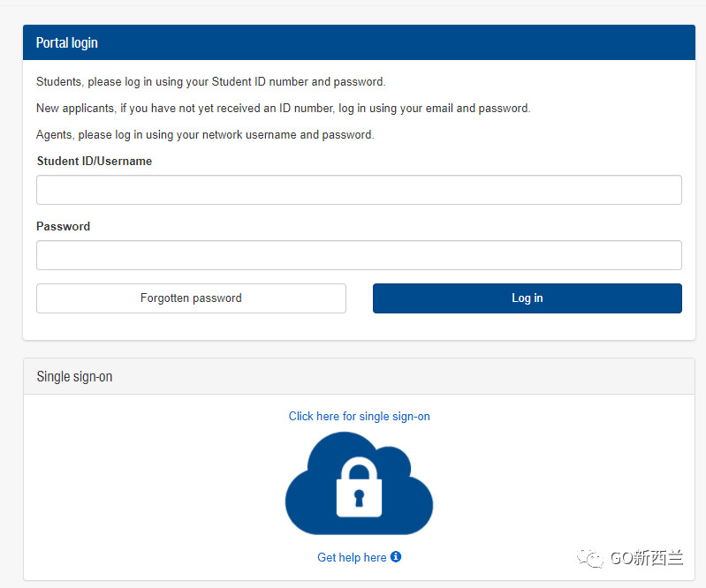Select the 'Students, please log in' instruction line

tap(210, 82)
